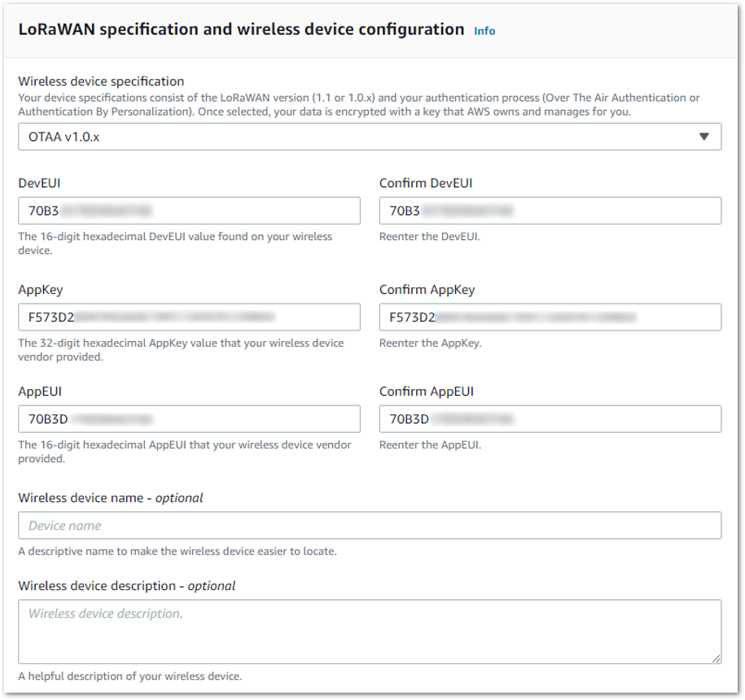Click 'A descriptive name' help text
745x700 pixels.
point(177,551)
